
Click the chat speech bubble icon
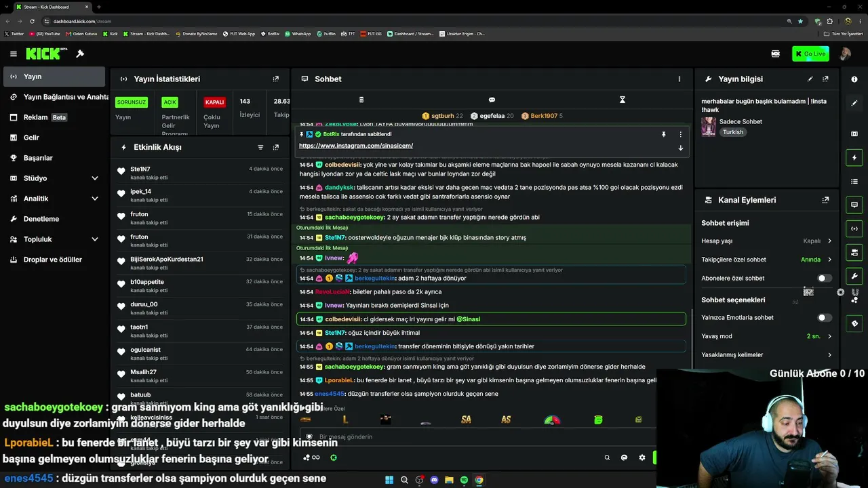(x=492, y=100)
